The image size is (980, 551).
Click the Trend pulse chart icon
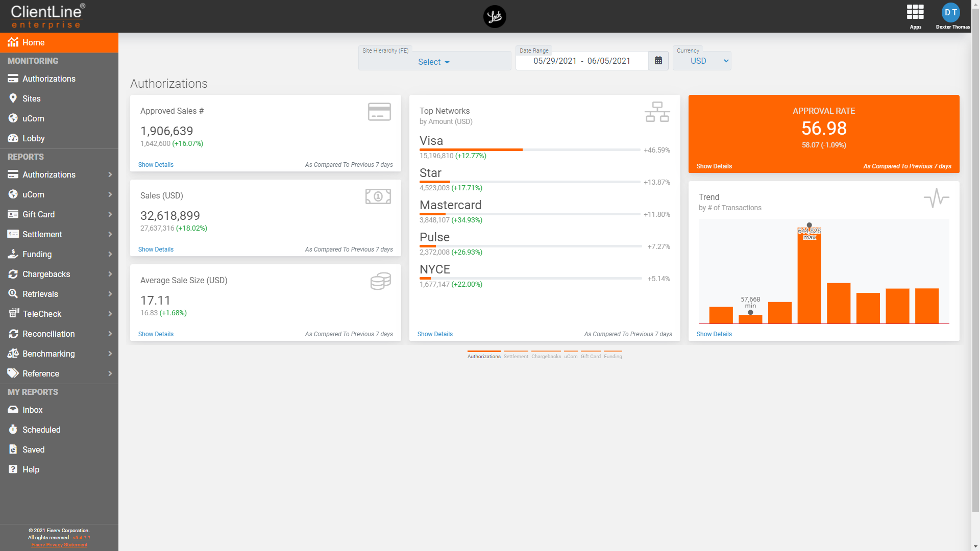pos(936,198)
